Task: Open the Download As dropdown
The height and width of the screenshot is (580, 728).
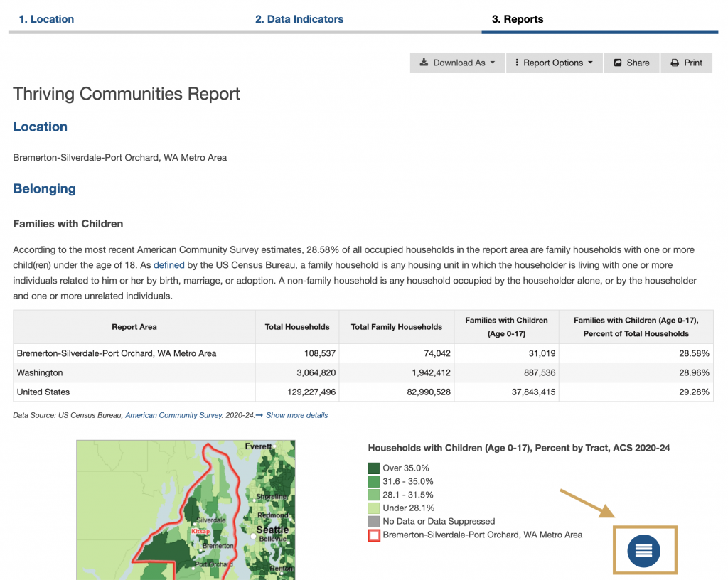Action: point(457,63)
